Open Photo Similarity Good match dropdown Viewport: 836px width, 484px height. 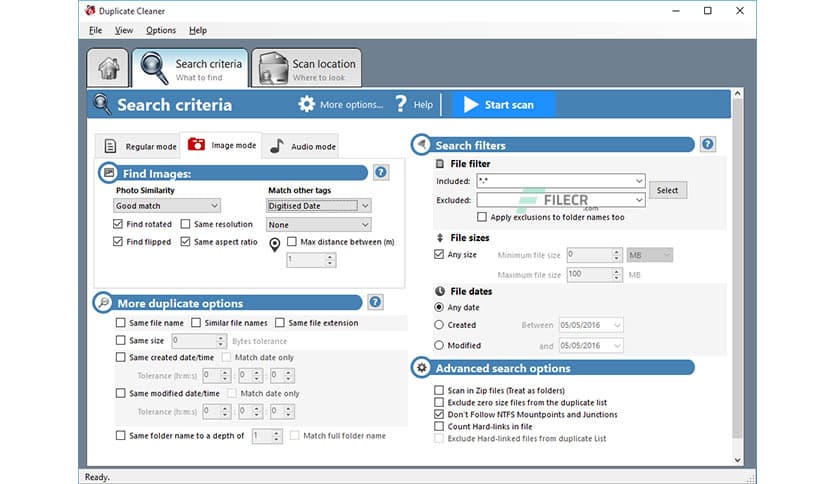coord(167,205)
